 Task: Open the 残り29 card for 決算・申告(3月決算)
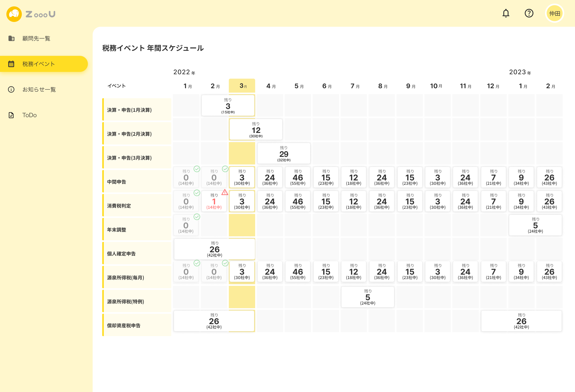point(284,153)
